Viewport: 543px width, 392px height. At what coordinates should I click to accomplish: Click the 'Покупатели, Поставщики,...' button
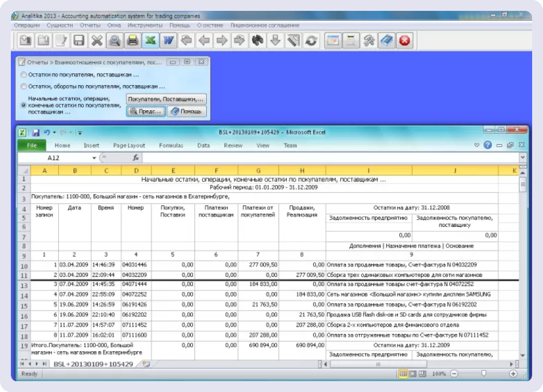pos(166,99)
